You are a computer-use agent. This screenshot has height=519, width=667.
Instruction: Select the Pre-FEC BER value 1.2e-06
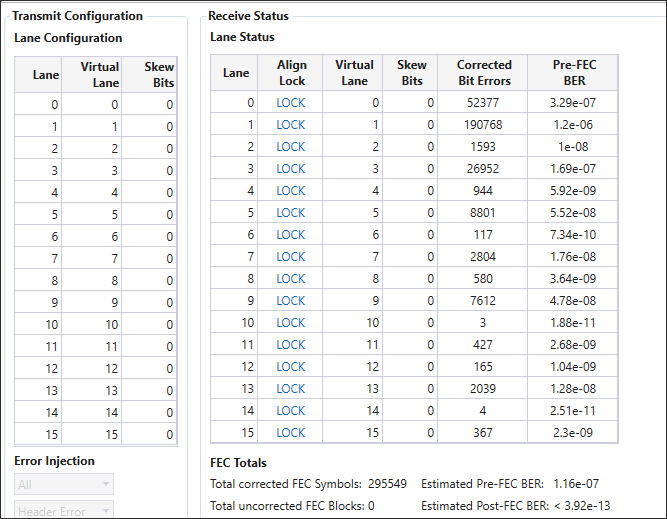coord(573,125)
